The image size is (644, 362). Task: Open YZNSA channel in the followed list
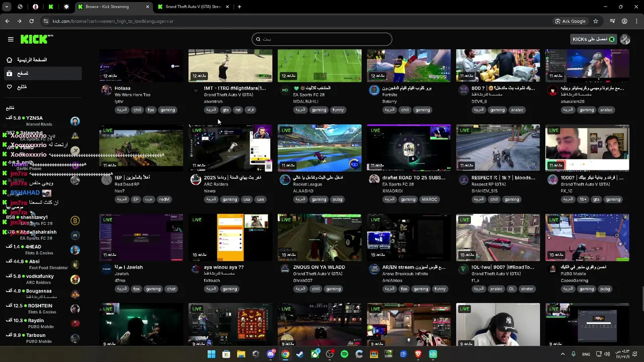pyautogui.click(x=42, y=121)
